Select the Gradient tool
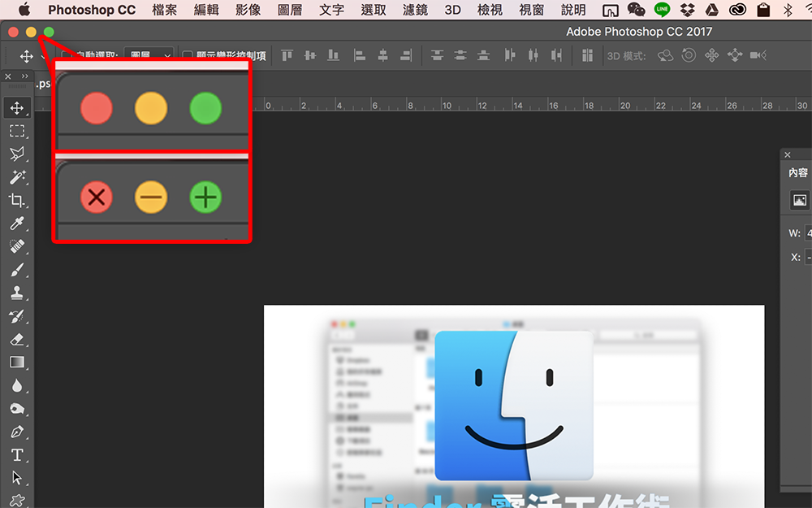812x508 pixels. pyautogui.click(x=17, y=363)
